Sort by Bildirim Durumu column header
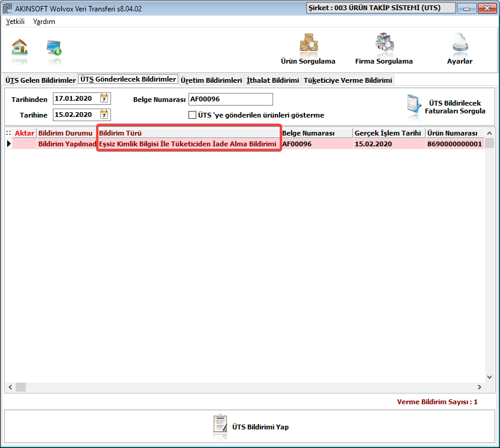 click(66, 133)
